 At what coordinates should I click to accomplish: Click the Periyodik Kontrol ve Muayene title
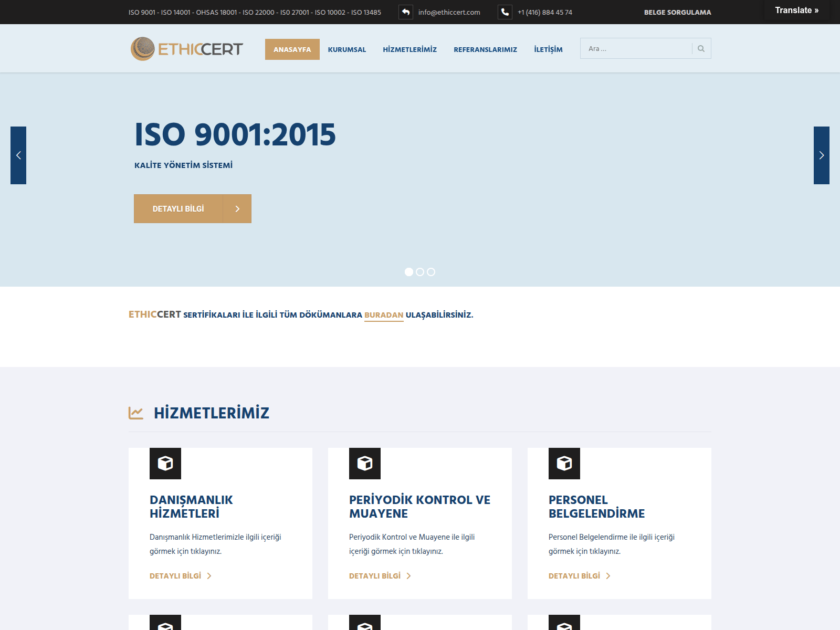(x=420, y=507)
